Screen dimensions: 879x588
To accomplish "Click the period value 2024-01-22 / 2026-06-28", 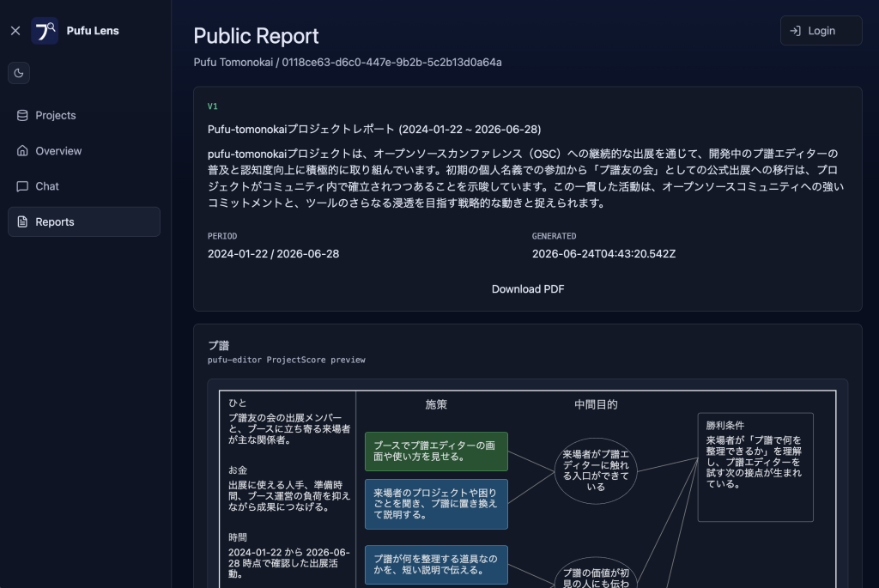I will 273,254.
